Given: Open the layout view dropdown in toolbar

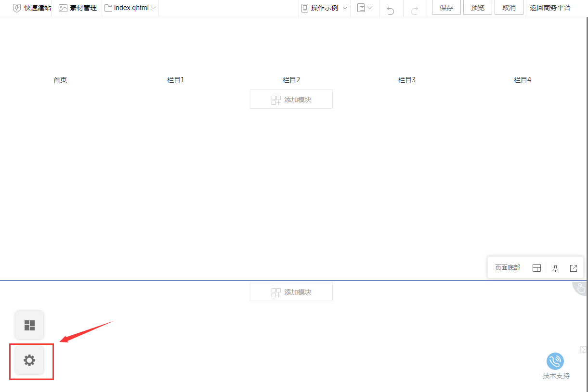Looking at the screenshot, I should click(365, 8).
